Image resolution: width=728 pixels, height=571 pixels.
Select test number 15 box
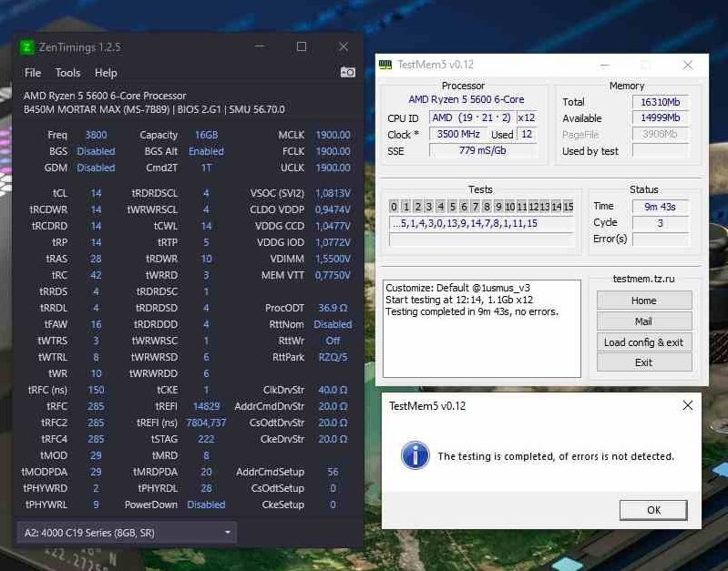pos(568,207)
